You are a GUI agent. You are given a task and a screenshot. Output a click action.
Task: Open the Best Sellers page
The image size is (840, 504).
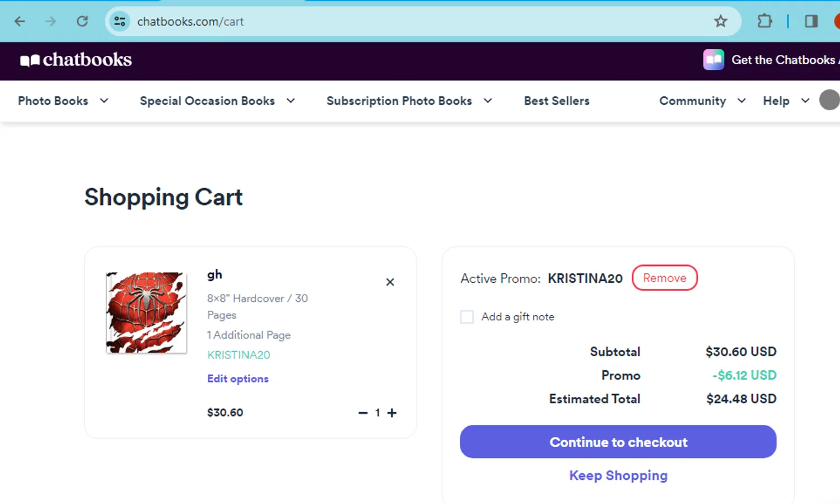(557, 101)
